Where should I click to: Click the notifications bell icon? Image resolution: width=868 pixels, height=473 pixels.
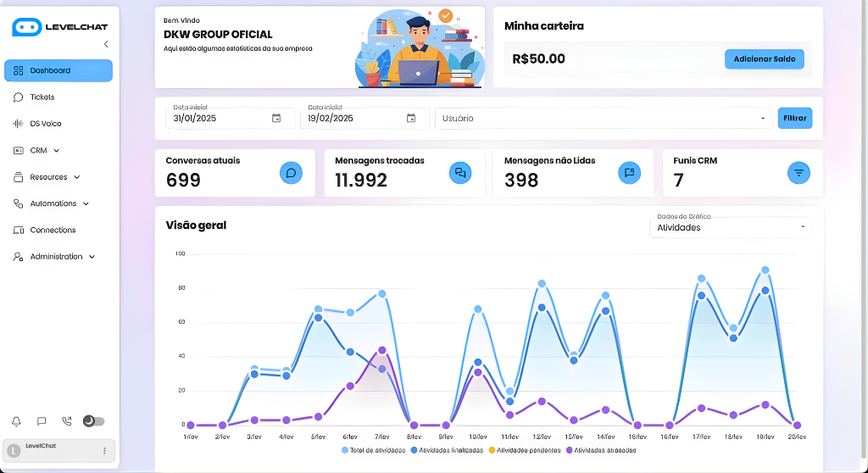point(16,421)
